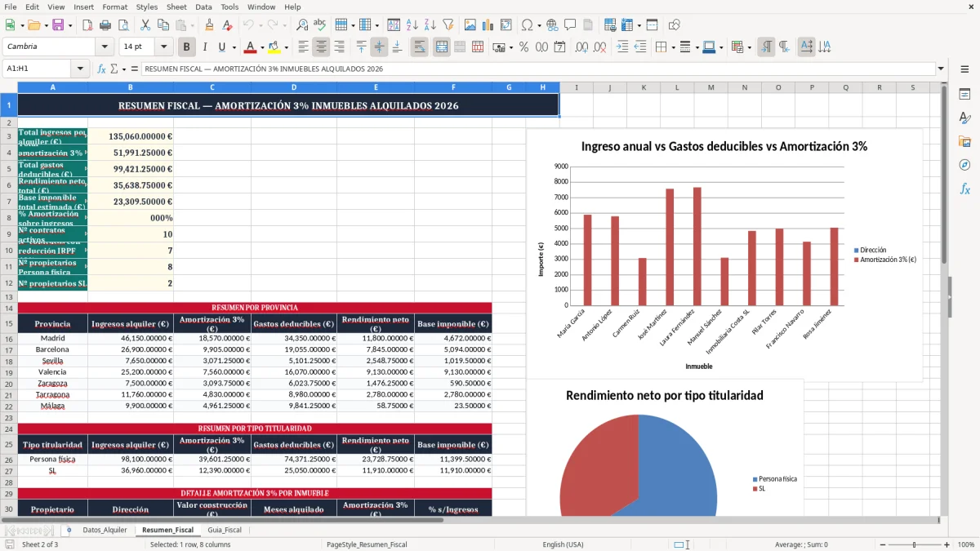Open the Sheet menu
The width and height of the screenshot is (980, 551).
(176, 7)
